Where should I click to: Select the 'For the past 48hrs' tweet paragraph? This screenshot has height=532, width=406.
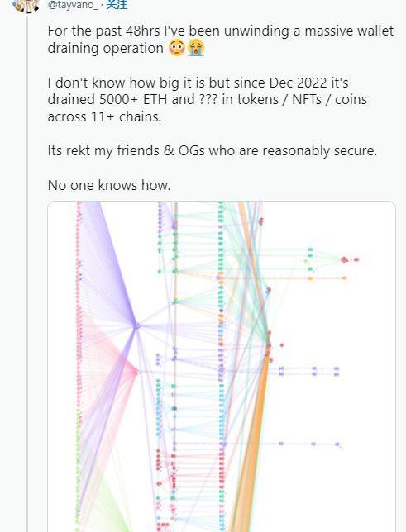coord(221,40)
